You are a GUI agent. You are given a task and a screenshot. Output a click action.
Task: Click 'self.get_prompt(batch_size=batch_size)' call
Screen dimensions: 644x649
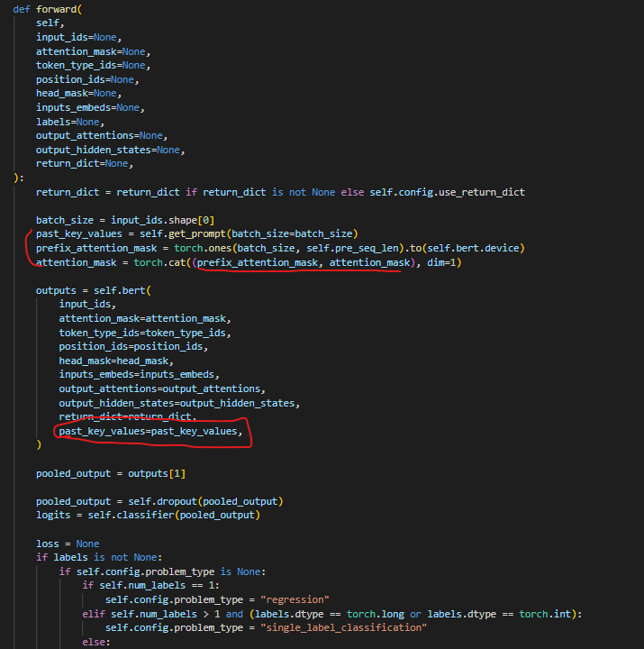[x=249, y=233]
